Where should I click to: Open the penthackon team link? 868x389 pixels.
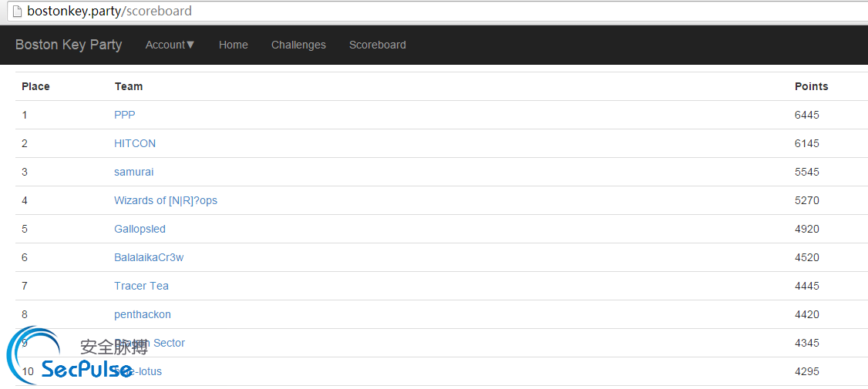click(143, 314)
